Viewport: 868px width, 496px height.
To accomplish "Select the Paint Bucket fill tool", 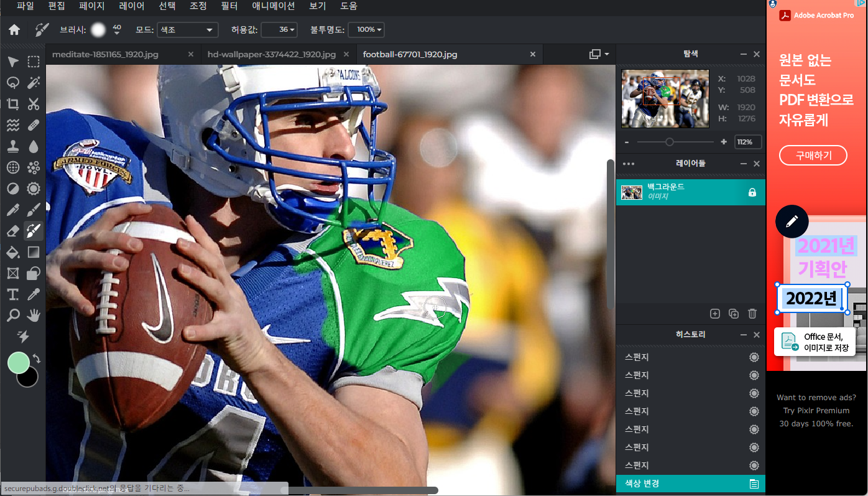I will [x=12, y=252].
